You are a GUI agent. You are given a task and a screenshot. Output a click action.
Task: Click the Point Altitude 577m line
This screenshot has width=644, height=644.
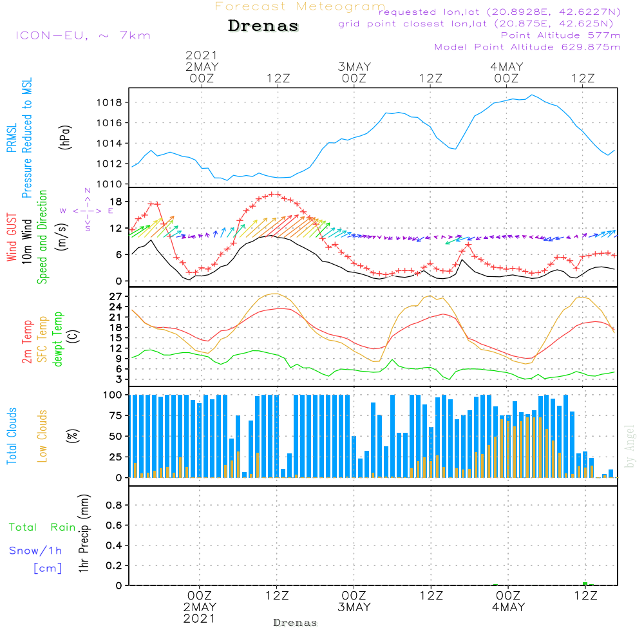pyautogui.click(x=560, y=35)
